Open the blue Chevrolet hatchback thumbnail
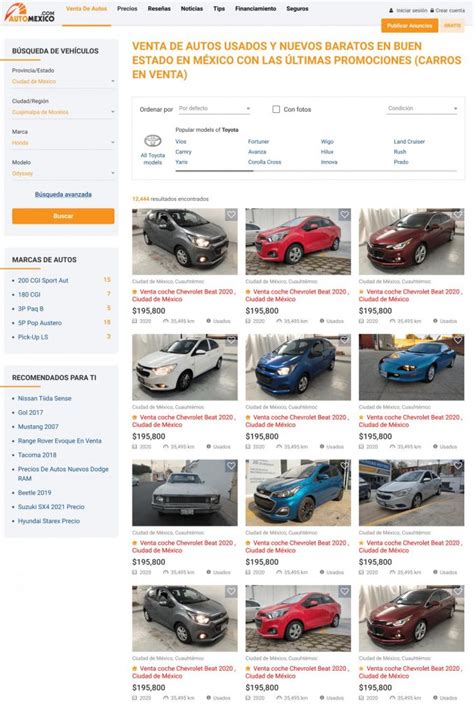The height and width of the screenshot is (714, 474). 298,493
